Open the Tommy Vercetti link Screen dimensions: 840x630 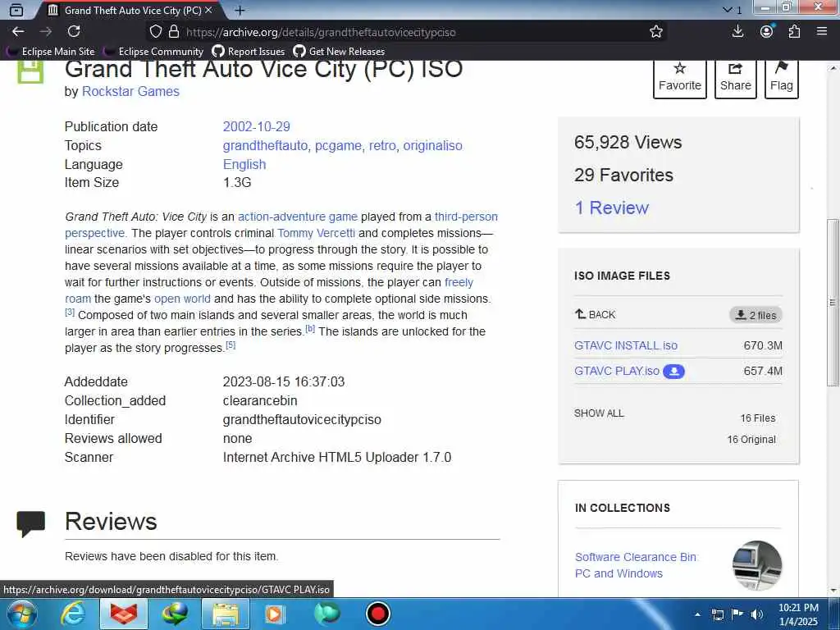pos(316,234)
